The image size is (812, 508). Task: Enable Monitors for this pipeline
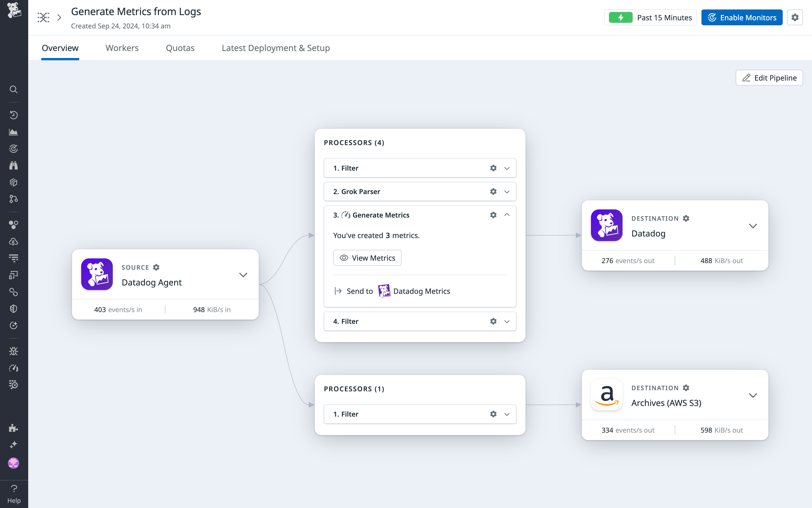742,17
